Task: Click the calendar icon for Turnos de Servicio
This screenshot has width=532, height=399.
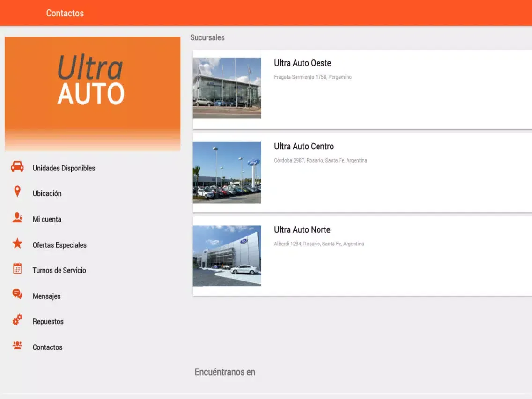Action: 17,269
